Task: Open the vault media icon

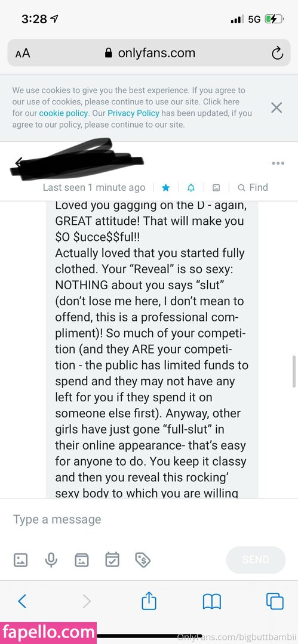Action: pos(81,560)
